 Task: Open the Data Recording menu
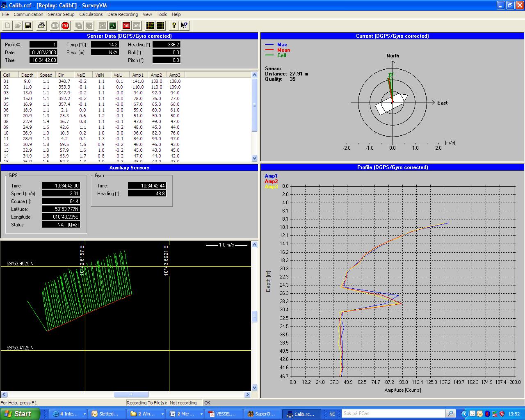click(x=123, y=14)
